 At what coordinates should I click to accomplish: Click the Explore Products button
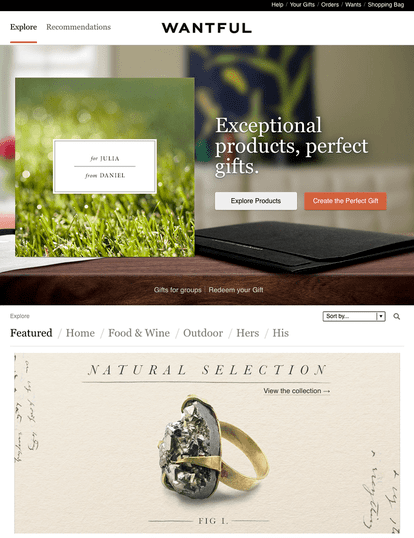(256, 201)
